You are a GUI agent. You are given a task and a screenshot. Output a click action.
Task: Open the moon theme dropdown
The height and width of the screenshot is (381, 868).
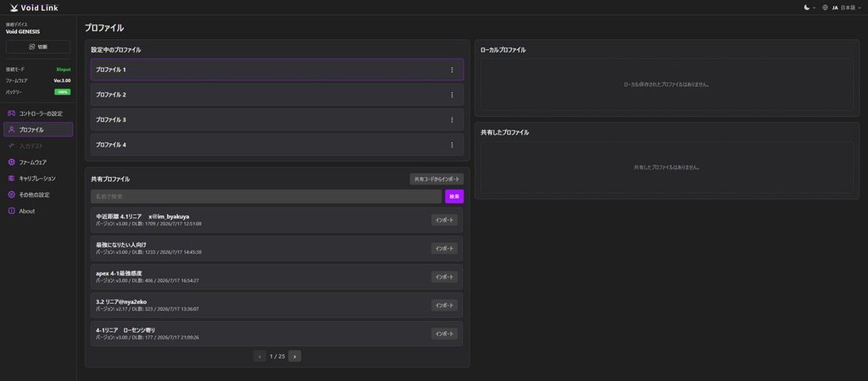tap(810, 8)
